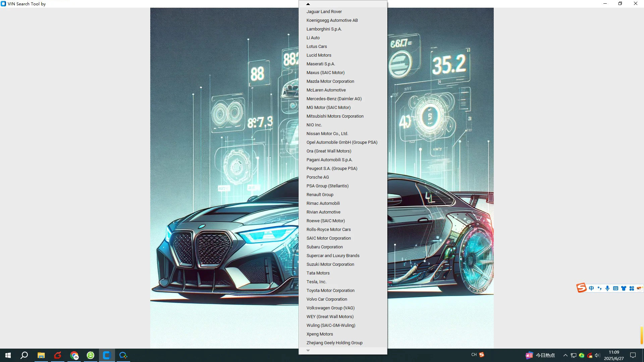644x362 pixels.
Task: Select Lotus Cars
Action: (343, 47)
